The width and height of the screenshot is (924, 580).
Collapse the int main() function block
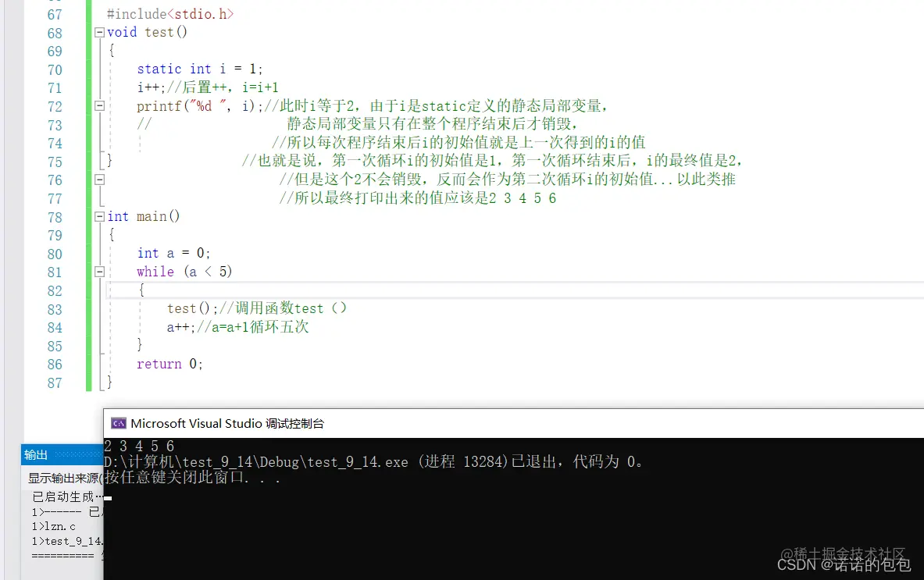(x=100, y=217)
